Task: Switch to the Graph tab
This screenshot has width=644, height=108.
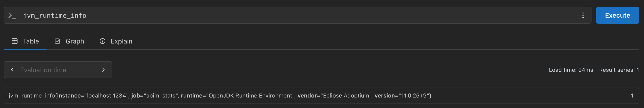Action: (69, 41)
